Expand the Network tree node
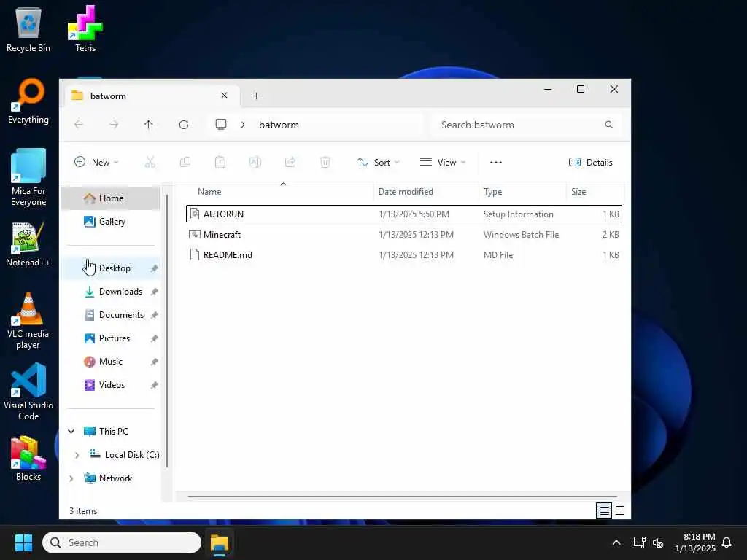Image resolution: width=747 pixels, height=560 pixels. pyautogui.click(x=71, y=478)
